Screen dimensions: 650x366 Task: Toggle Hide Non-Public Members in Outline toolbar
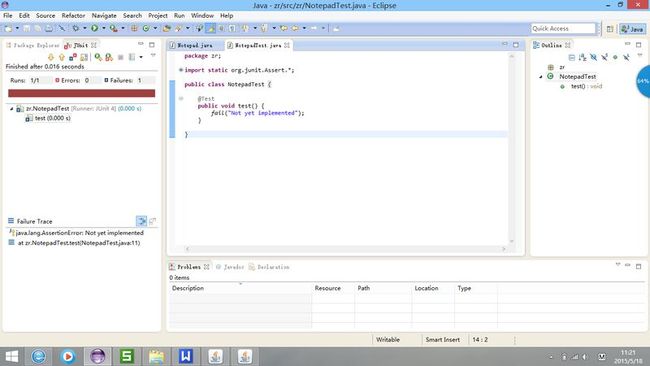coord(615,57)
